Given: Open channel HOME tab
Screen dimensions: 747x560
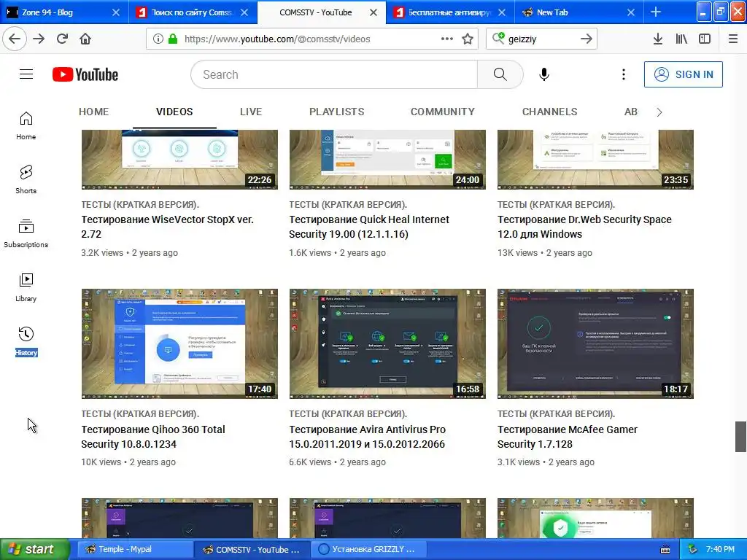Looking at the screenshot, I should [94, 112].
